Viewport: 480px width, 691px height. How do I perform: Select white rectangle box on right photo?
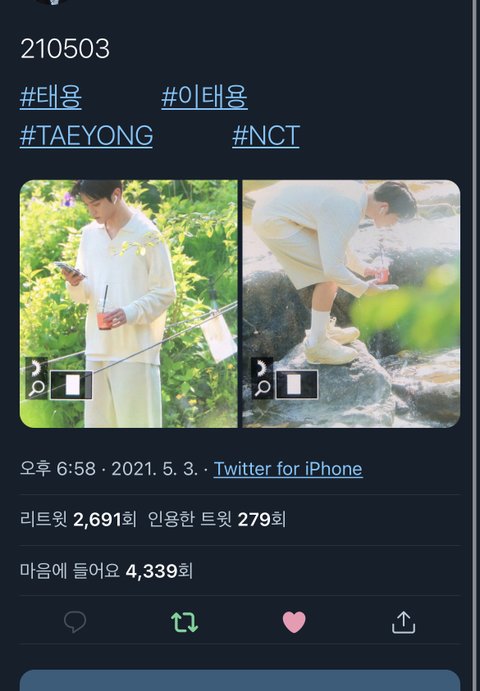297,385
